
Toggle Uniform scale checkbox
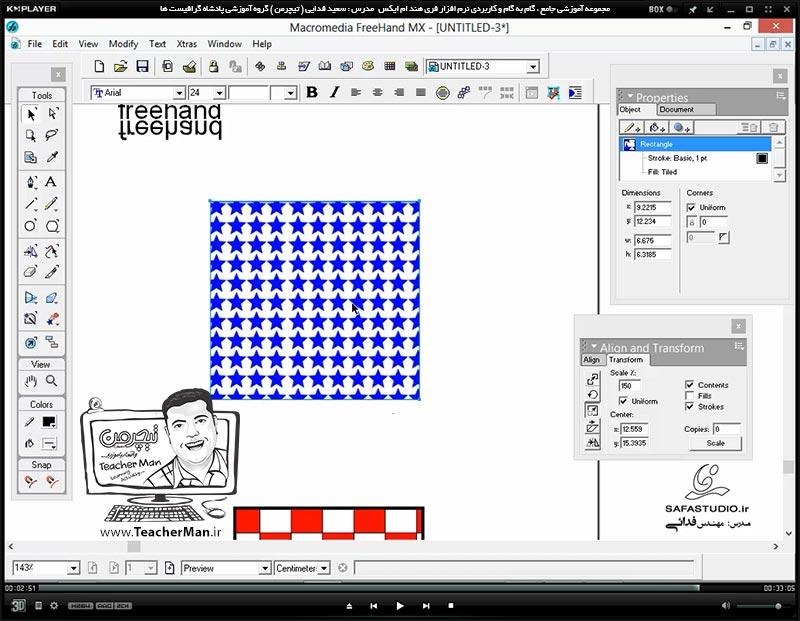[623, 401]
